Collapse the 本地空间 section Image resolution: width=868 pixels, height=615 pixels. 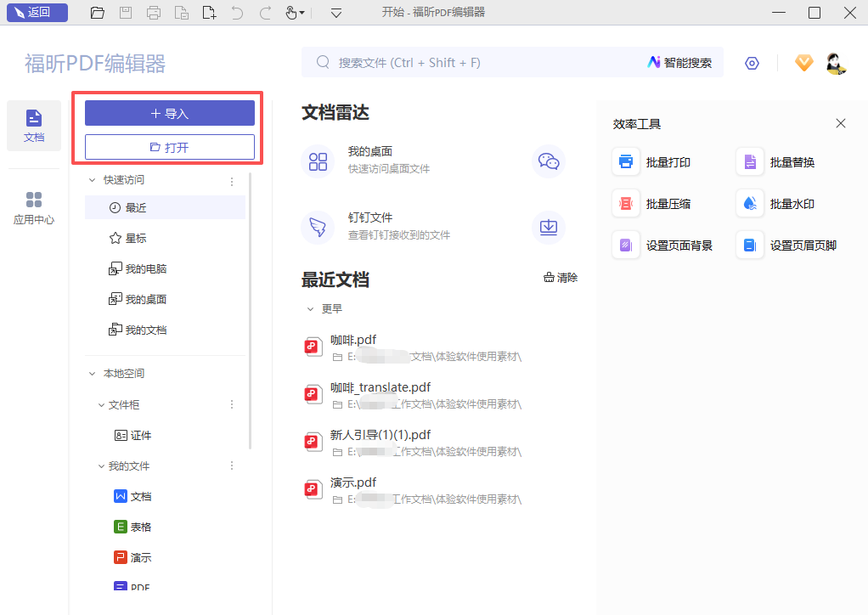[92, 374]
